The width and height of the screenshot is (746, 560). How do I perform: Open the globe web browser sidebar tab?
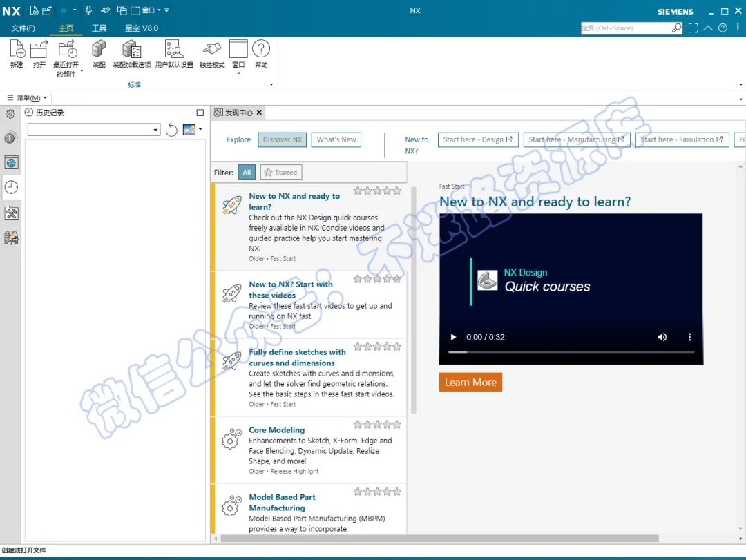tap(11, 163)
